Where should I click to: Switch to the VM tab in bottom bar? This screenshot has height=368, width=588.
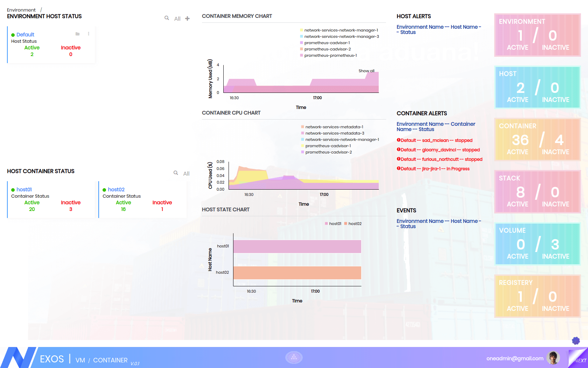[80, 360]
